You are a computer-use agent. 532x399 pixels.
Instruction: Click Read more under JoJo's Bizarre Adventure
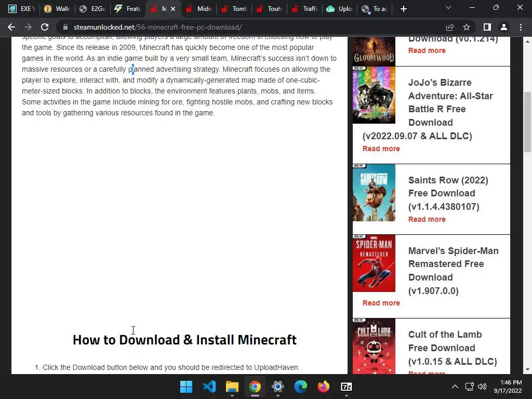click(x=381, y=149)
